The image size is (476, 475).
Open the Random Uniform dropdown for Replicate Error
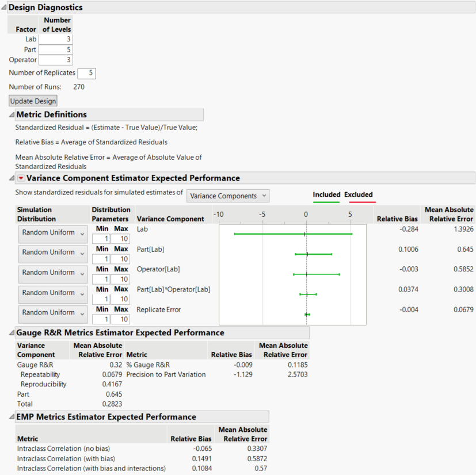[x=52, y=313]
